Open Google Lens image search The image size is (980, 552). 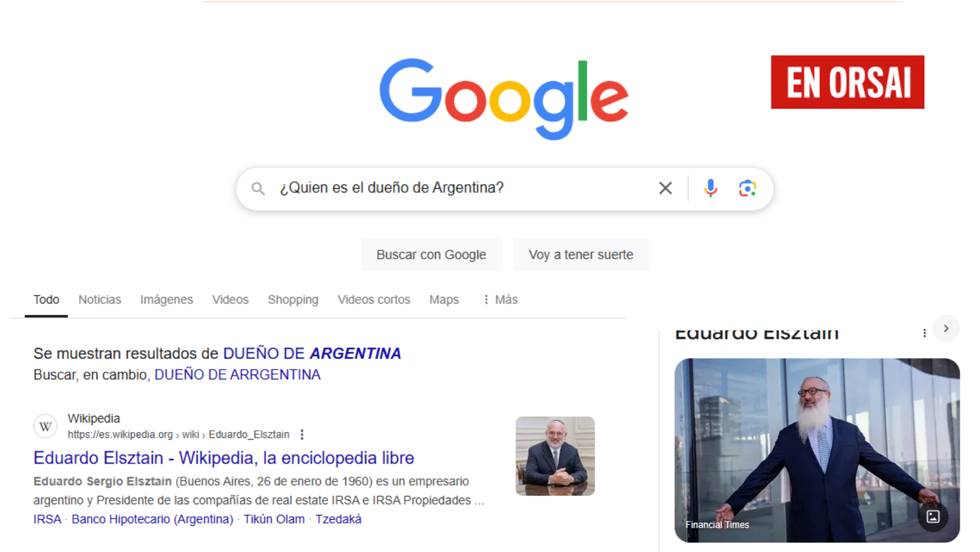click(747, 188)
